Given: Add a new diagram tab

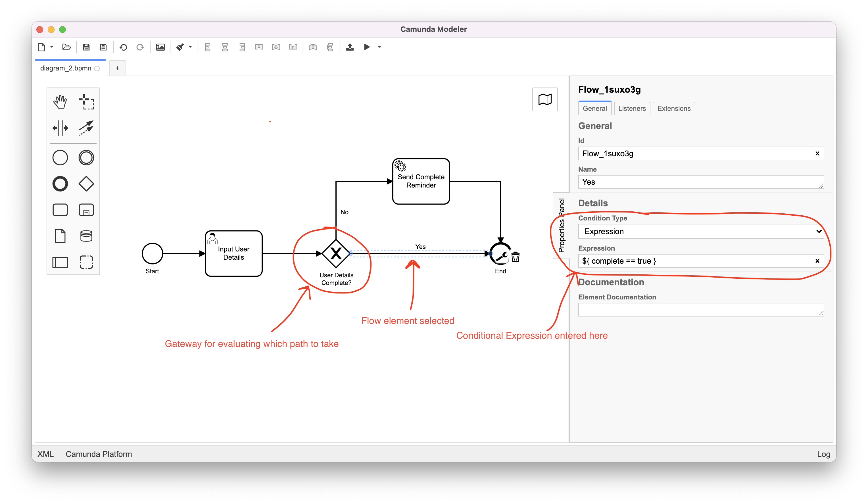Looking at the screenshot, I should [x=118, y=68].
